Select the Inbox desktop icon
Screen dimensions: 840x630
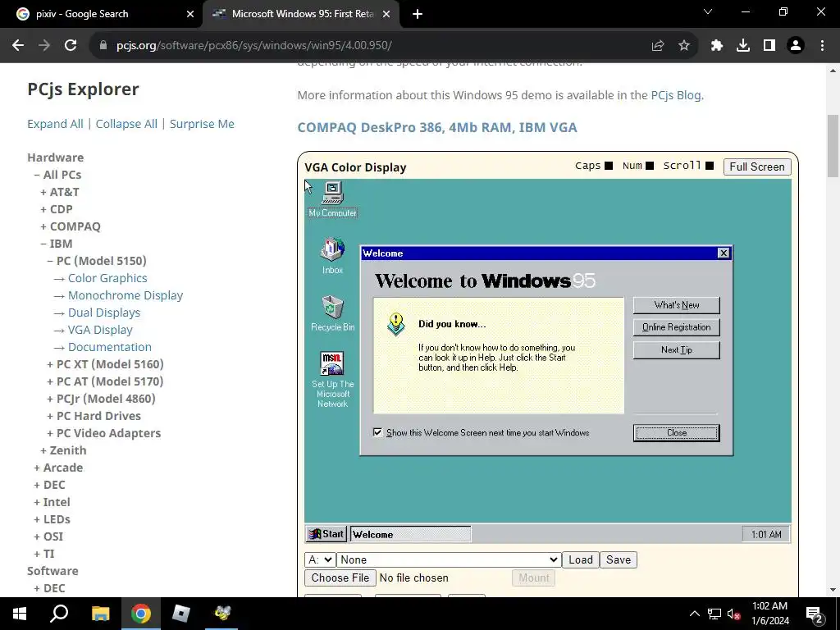tap(332, 256)
